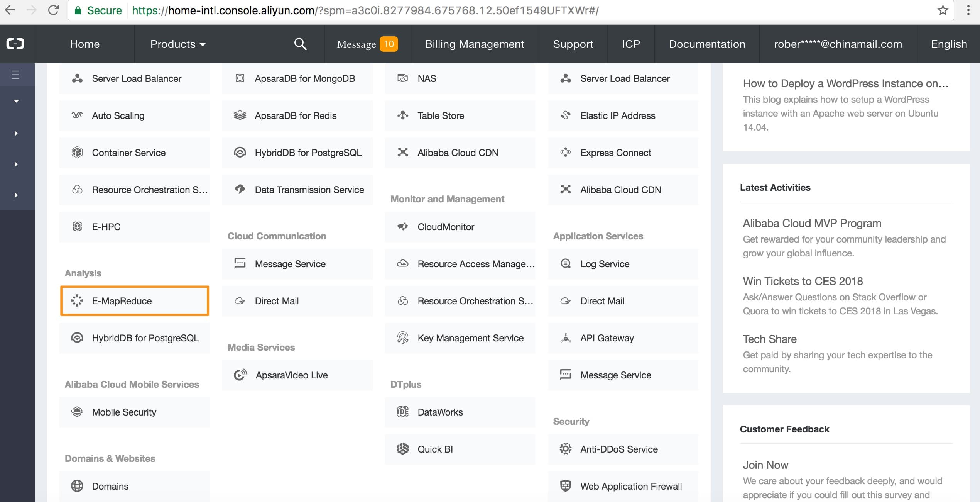This screenshot has height=502, width=980.
Task: Expand the first right-pointing sidebar arrow
Action: (x=16, y=133)
